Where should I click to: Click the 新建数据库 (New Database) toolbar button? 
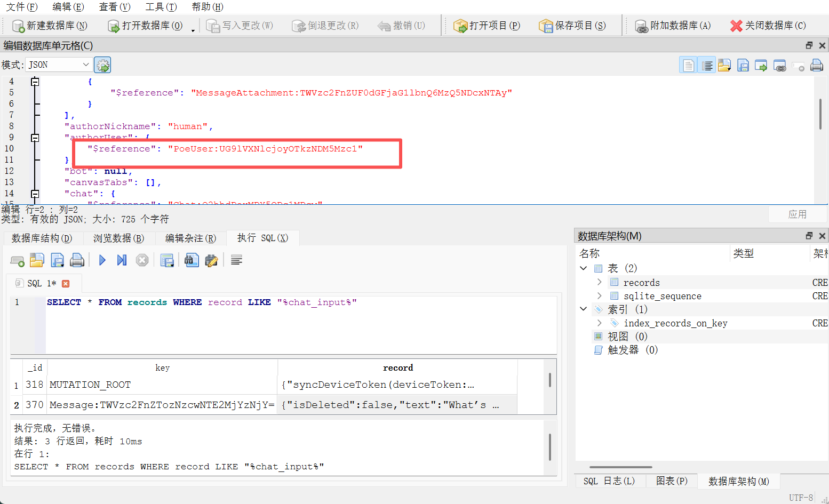pyautogui.click(x=50, y=26)
